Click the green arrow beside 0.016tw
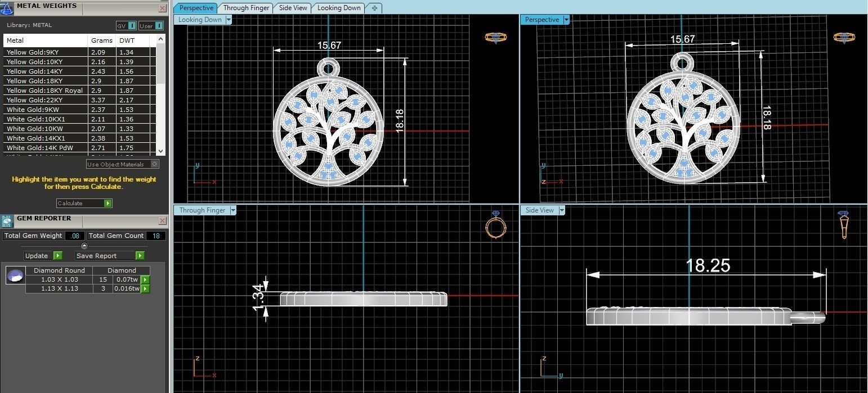 [145, 288]
